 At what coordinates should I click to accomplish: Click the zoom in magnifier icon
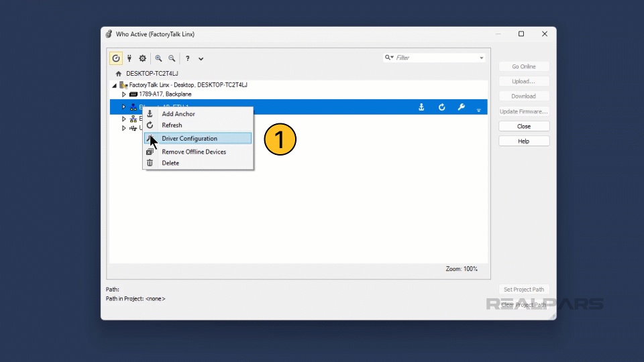click(x=158, y=58)
